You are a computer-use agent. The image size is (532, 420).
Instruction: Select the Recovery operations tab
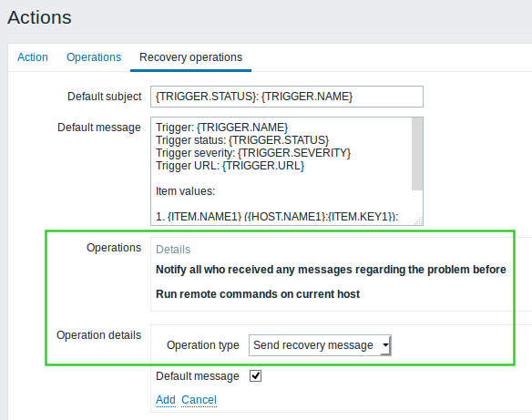pyautogui.click(x=190, y=57)
